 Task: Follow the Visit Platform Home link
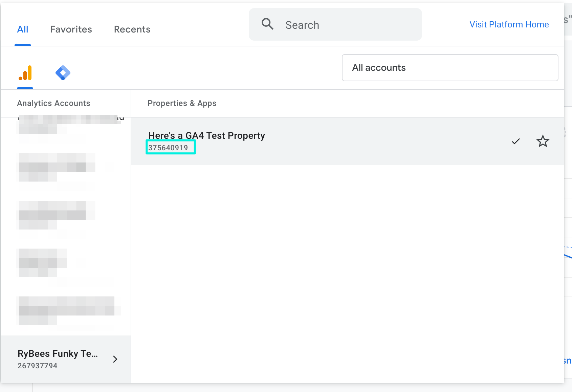509,24
